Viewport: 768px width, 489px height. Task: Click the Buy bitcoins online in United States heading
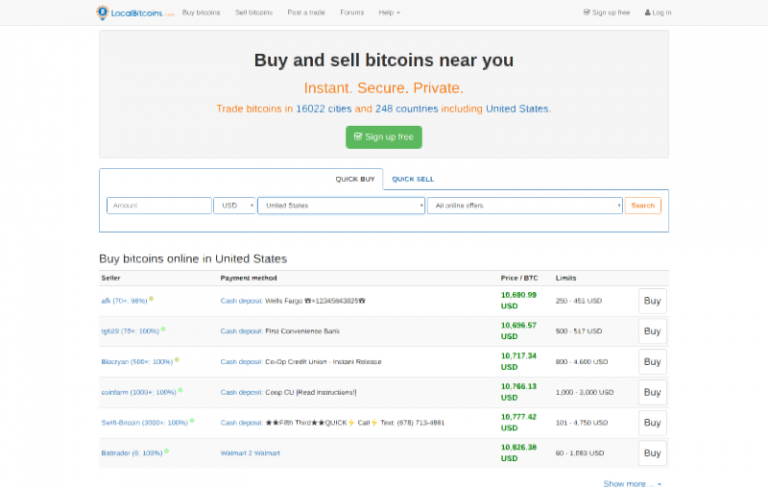click(193, 259)
